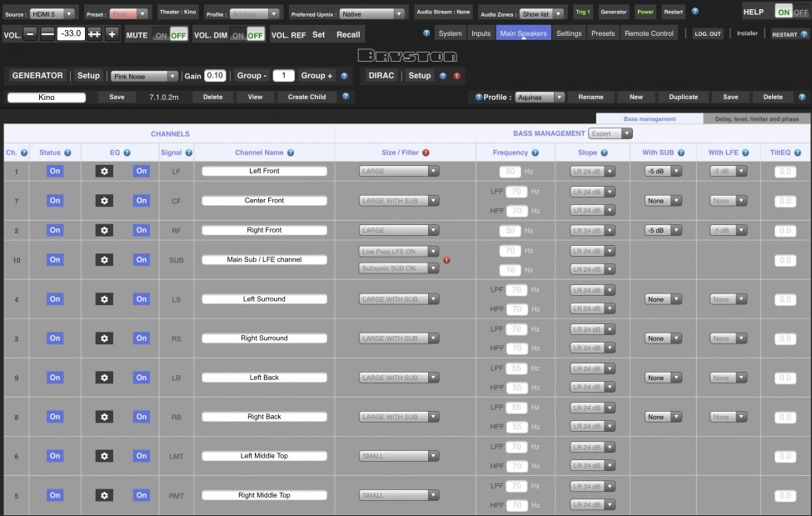Open EQ settings gear for Left Middle Top
This screenshot has height=516, width=812.
click(104, 456)
